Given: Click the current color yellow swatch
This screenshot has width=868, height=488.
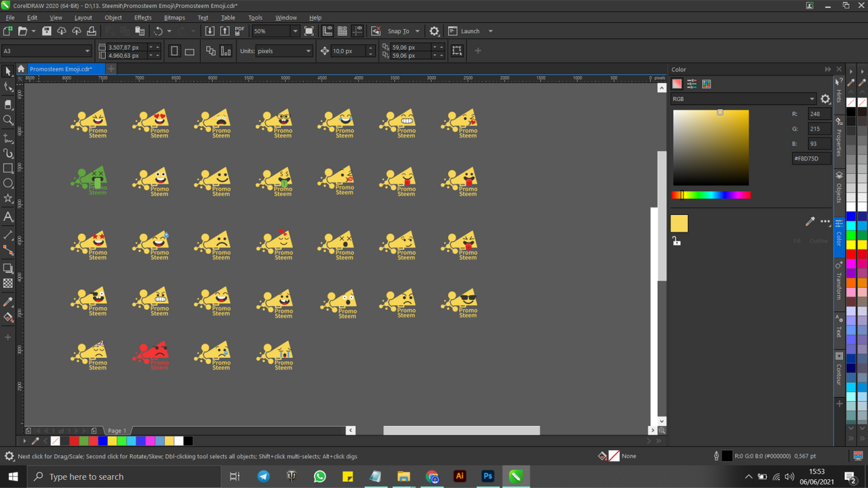Looking at the screenshot, I should [x=679, y=224].
